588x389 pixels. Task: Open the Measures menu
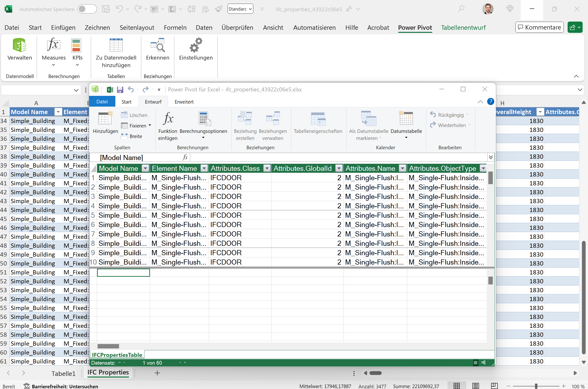point(54,52)
